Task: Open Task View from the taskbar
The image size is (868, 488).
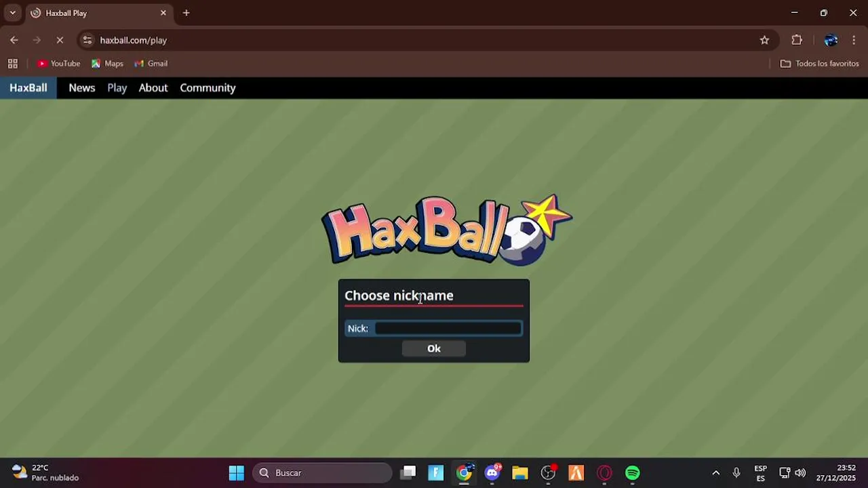Action: pos(408,473)
